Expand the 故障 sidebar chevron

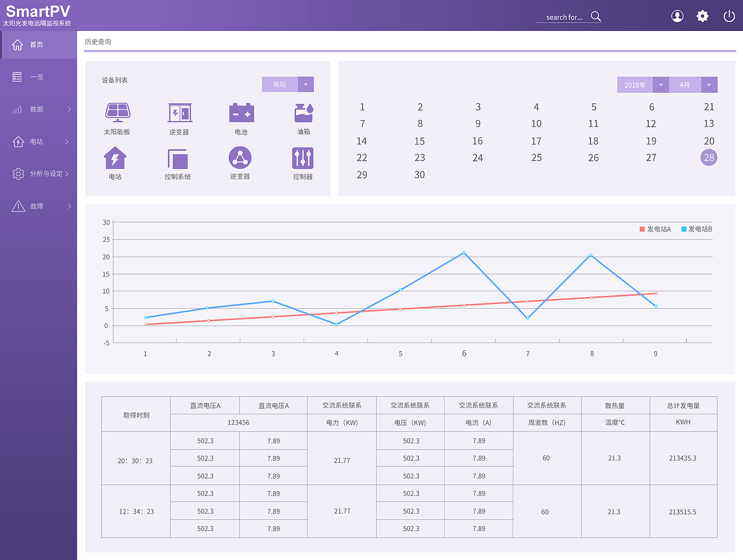[69, 206]
